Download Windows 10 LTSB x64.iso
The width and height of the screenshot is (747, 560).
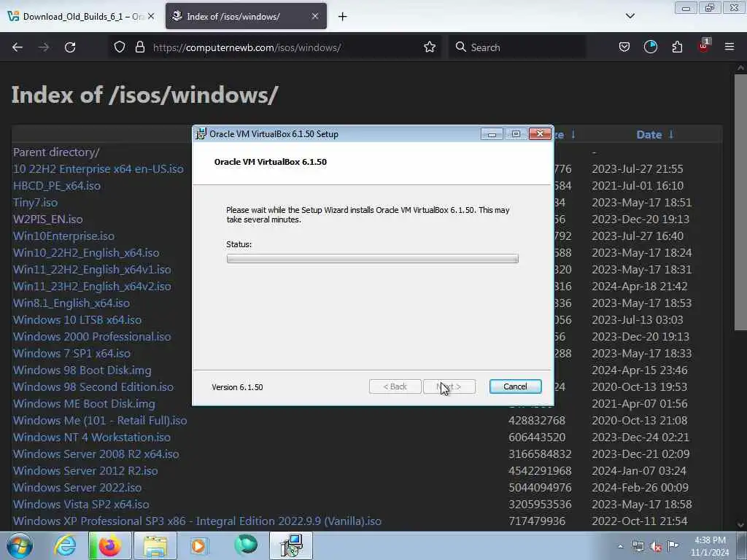[x=77, y=319]
